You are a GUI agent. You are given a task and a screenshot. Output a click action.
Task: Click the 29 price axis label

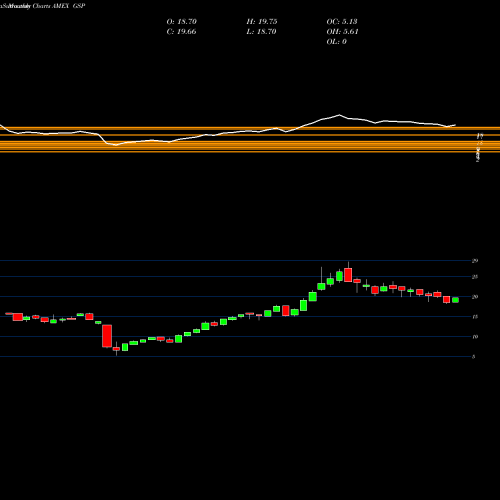coord(475,261)
